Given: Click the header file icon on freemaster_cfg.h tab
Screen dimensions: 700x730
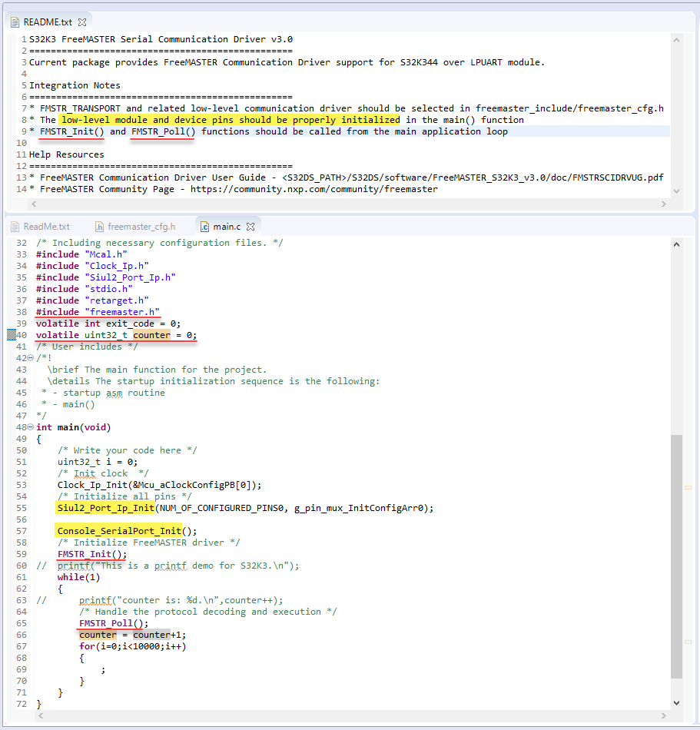Looking at the screenshot, I should tap(100, 227).
